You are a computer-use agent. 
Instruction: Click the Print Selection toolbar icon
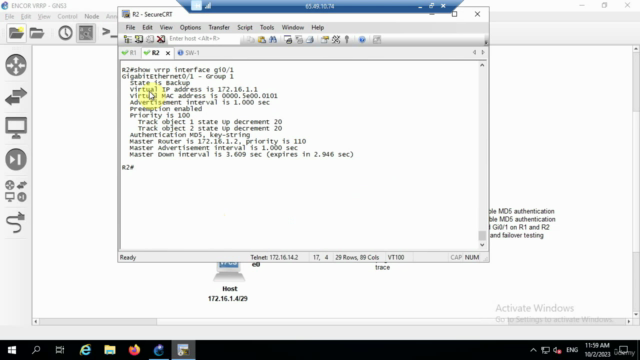pyautogui.click(x=299, y=39)
